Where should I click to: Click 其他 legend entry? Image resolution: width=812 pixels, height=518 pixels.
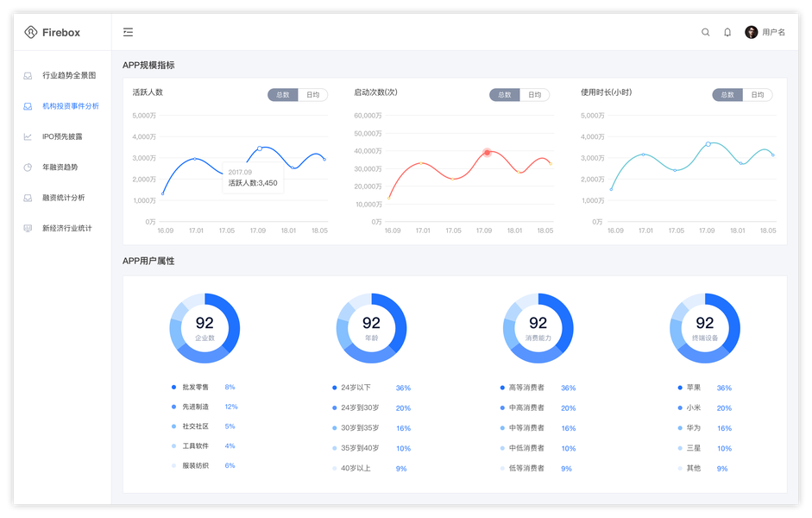pos(702,468)
